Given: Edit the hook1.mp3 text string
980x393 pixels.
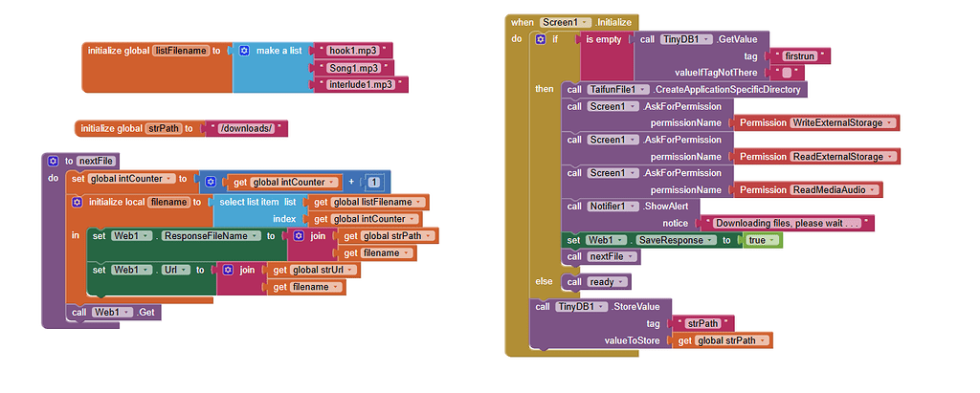Looking at the screenshot, I should 354,51.
